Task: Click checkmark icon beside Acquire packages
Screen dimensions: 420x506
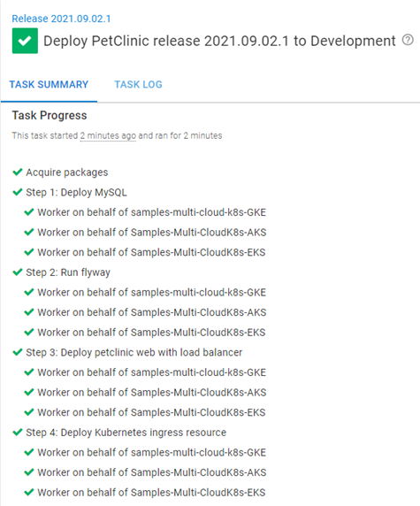Action: tap(18, 172)
